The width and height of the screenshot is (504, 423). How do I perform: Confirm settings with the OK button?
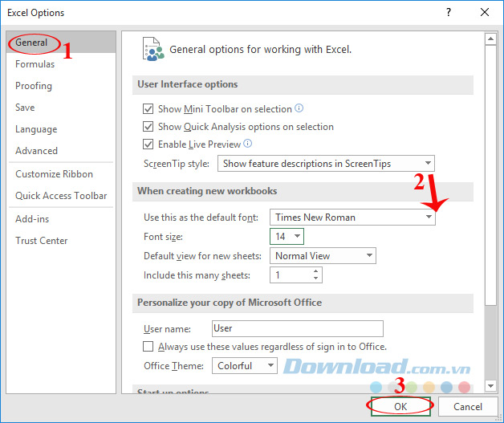coord(400,407)
